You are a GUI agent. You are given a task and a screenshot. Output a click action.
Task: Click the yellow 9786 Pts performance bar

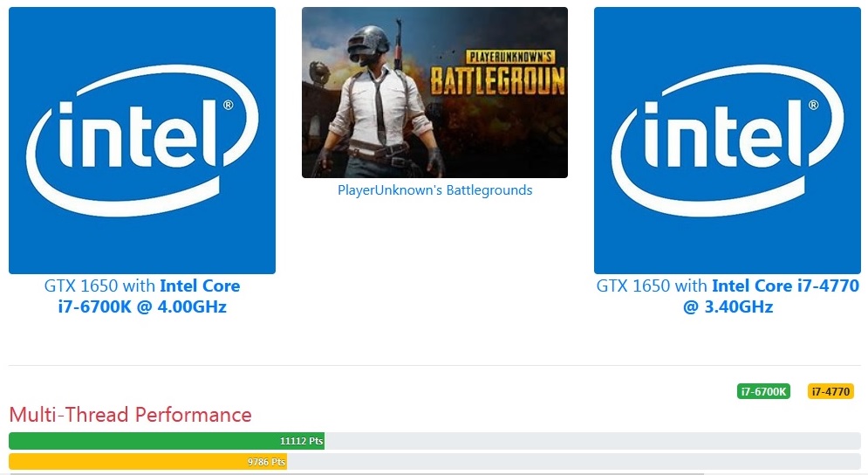click(x=147, y=462)
